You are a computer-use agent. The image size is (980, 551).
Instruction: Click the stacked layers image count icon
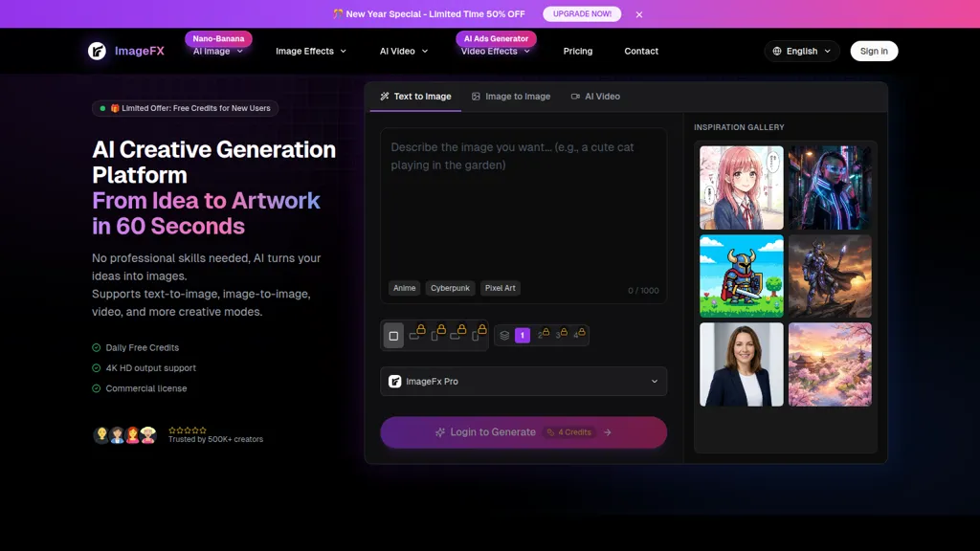pos(504,335)
